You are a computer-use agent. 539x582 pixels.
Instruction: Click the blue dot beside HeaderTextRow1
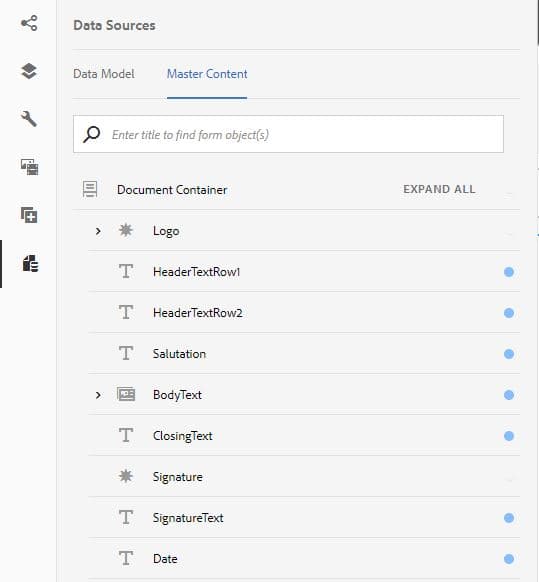coord(509,272)
